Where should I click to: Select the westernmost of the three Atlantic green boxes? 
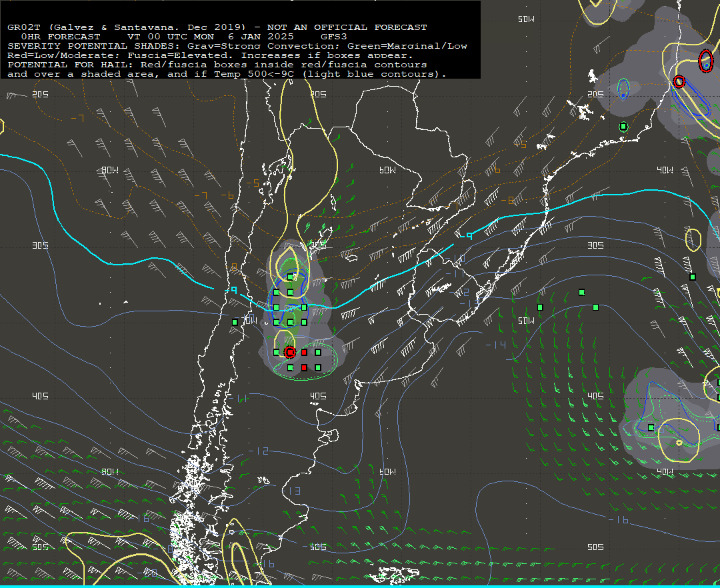pos(540,307)
